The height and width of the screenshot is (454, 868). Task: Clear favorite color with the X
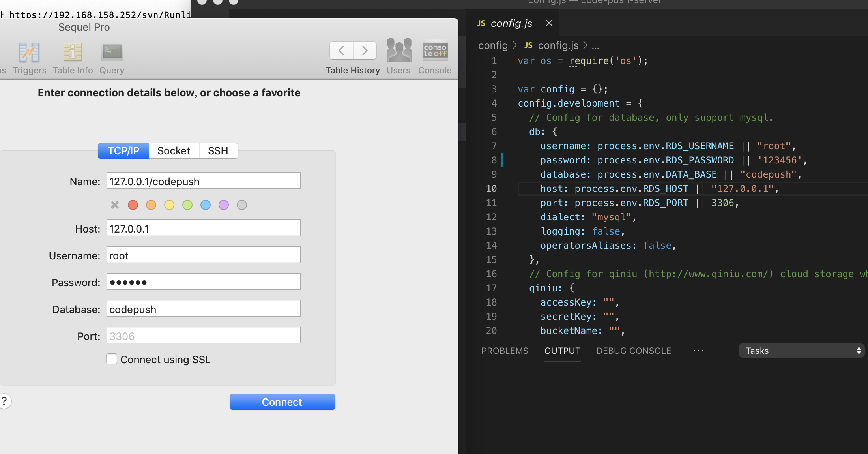[x=115, y=205]
